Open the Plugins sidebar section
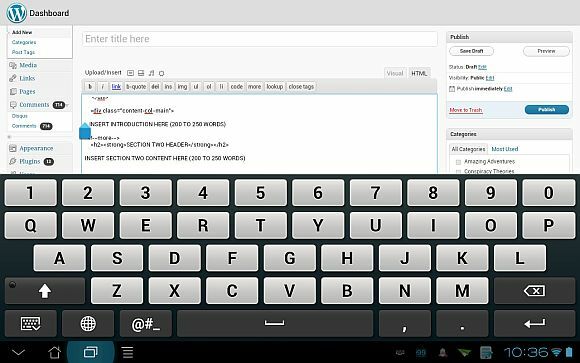580x363 pixels. pos(30,162)
